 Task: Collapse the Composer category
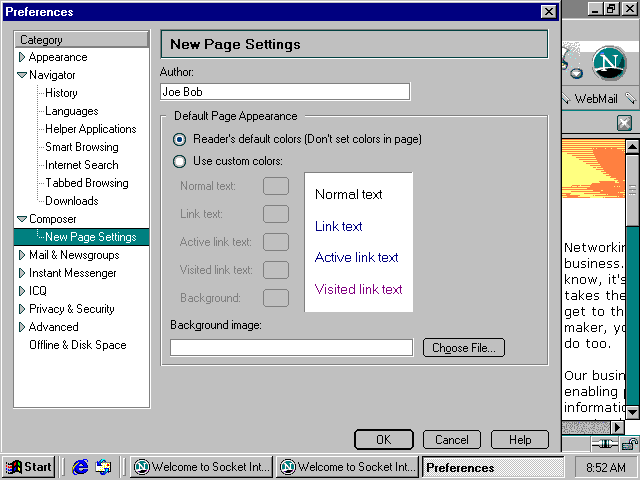click(x=22, y=219)
